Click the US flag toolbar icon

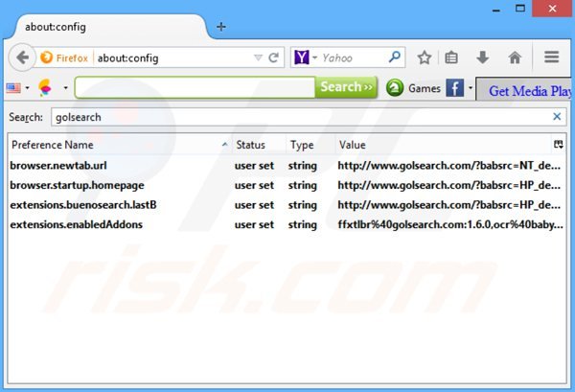[x=13, y=88]
